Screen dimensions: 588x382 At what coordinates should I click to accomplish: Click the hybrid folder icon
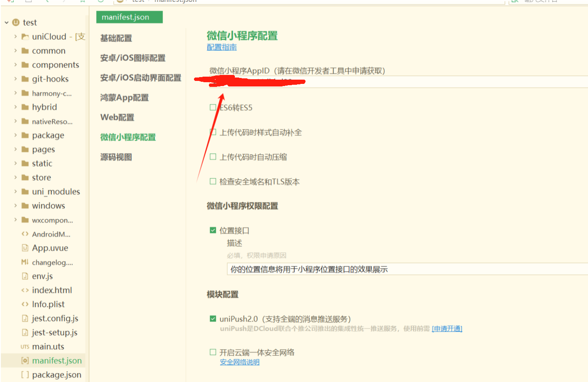[x=25, y=107]
